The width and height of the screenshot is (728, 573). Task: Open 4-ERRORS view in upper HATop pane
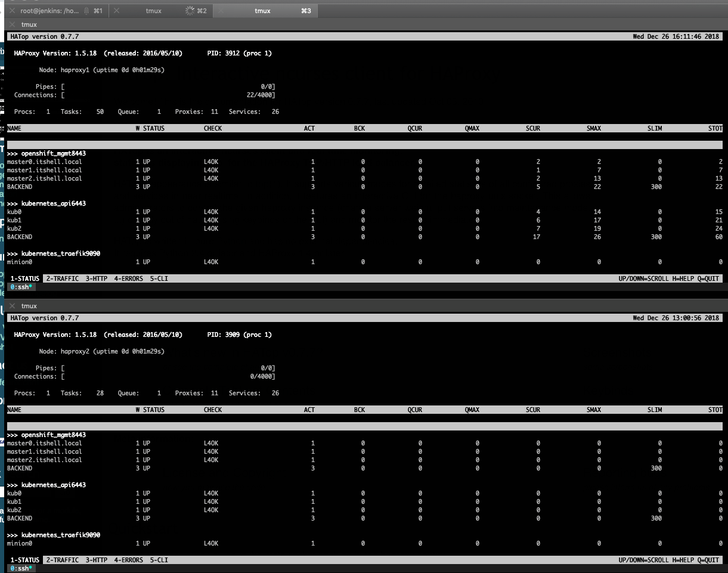click(129, 278)
